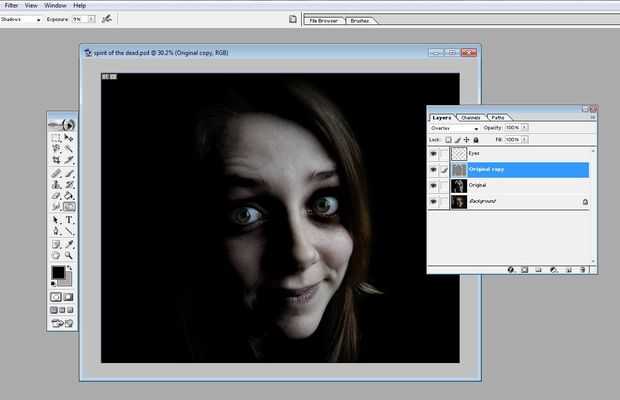Create new fill or adjustment layer
The height and width of the screenshot is (400, 620).
click(554, 270)
